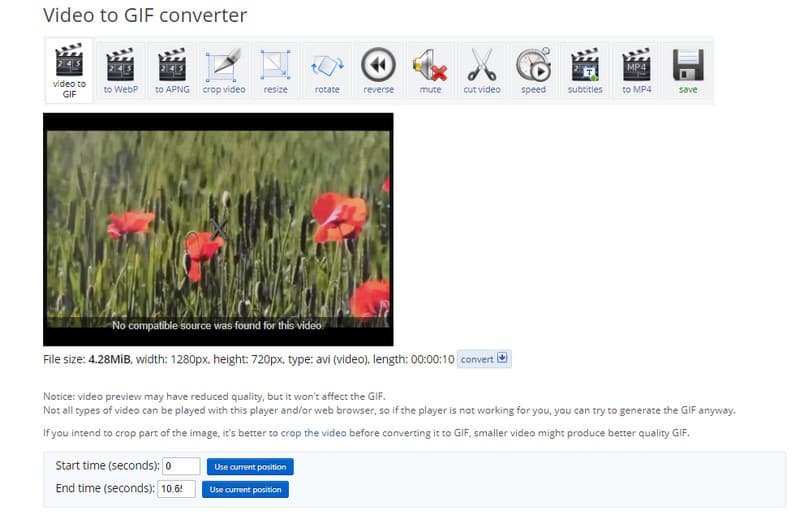This screenshot has height=515, width=800.
Task: Save the file with floppy icon
Action: coord(688,70)
